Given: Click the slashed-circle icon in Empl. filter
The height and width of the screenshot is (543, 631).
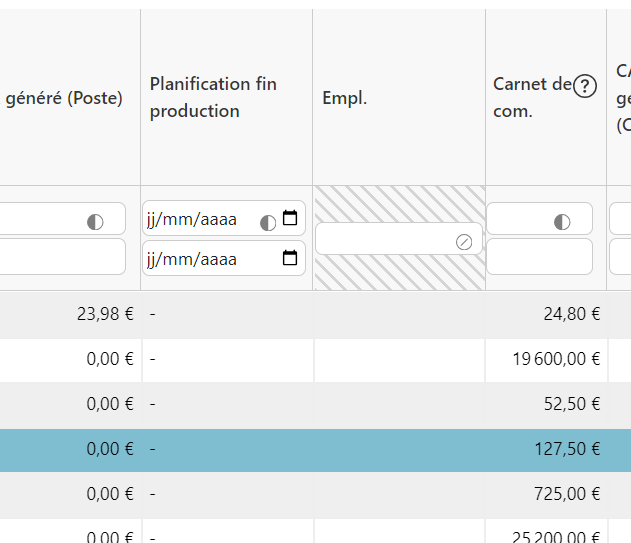Looking at the screenshot, I should tap(464, 241).
